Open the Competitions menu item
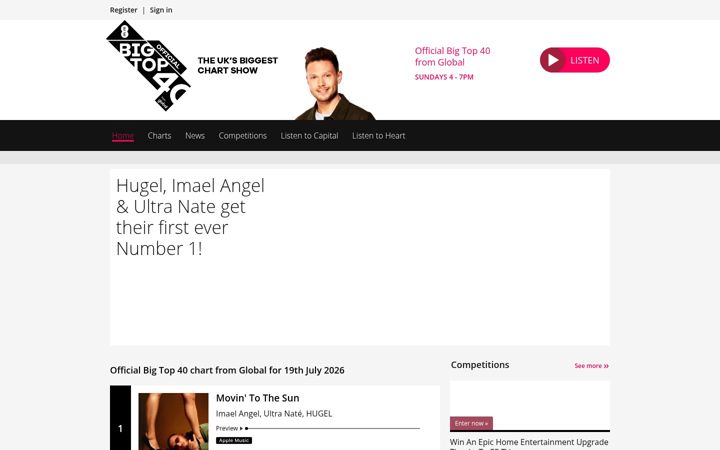 pyautogui.click(x=242, y=135)
